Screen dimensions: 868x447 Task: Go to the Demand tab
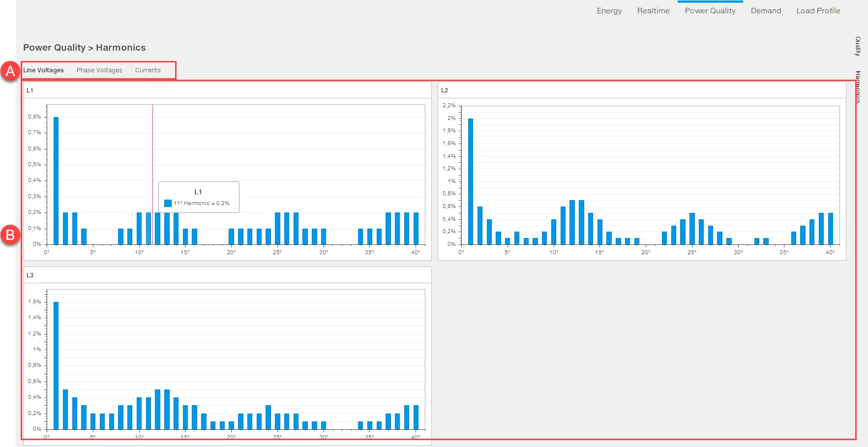(766, 11)
